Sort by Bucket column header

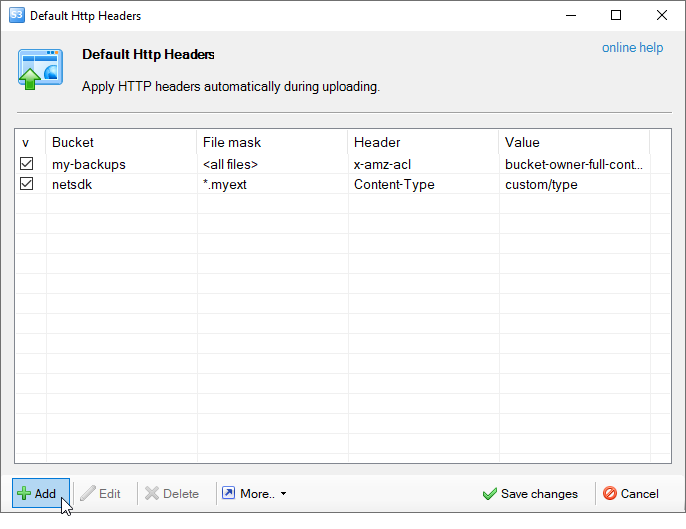(x=121, y=142)
